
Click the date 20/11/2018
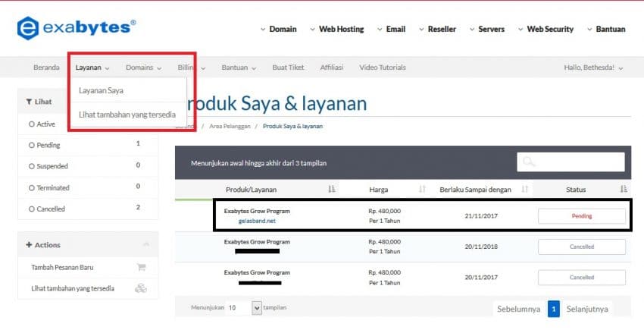[x=481, y=247]
